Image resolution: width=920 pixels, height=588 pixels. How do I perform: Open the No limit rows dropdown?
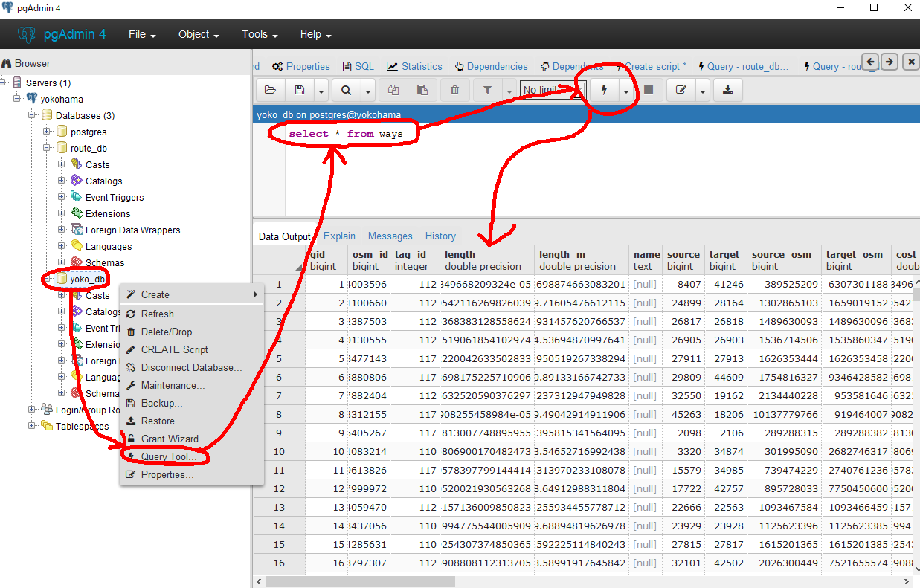(x=553, y=90)
